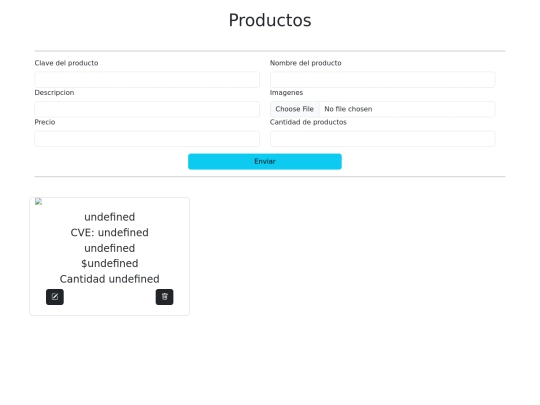The width and height of the screenshot is (540, 405).
Task: Click the trash delete icon on product card
Action: [x=164, y=297]
